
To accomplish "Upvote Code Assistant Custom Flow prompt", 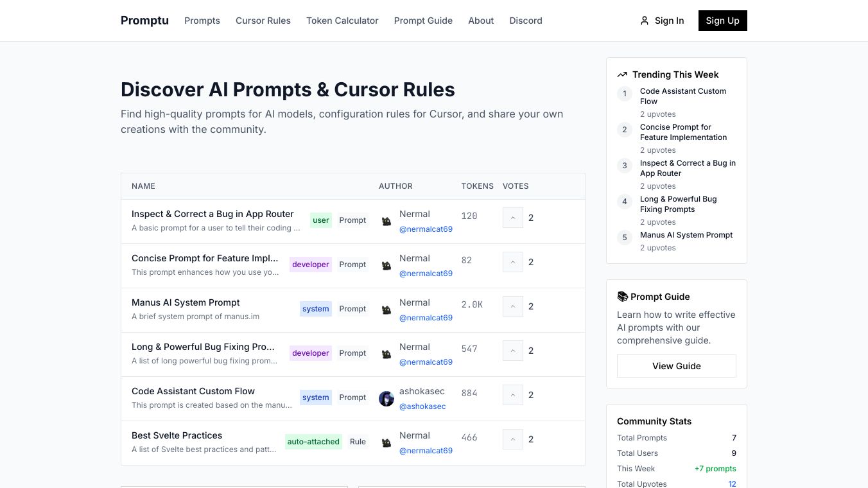I will coord(512,395).
